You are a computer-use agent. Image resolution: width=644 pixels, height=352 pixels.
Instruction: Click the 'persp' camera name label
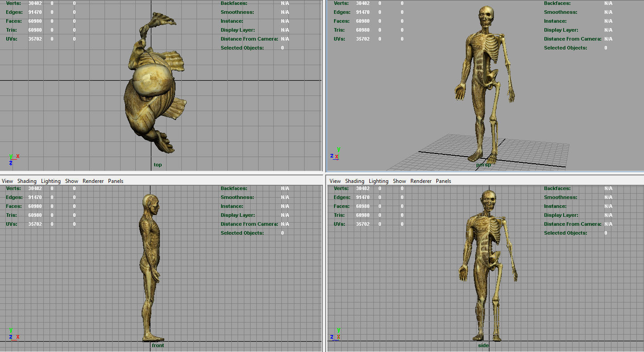(x=483, y=165)
